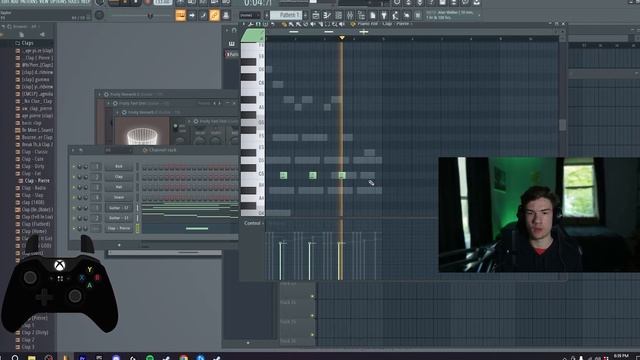Select Clap - Pierre channel selector LED
The image size is (640, 360).
138,229
